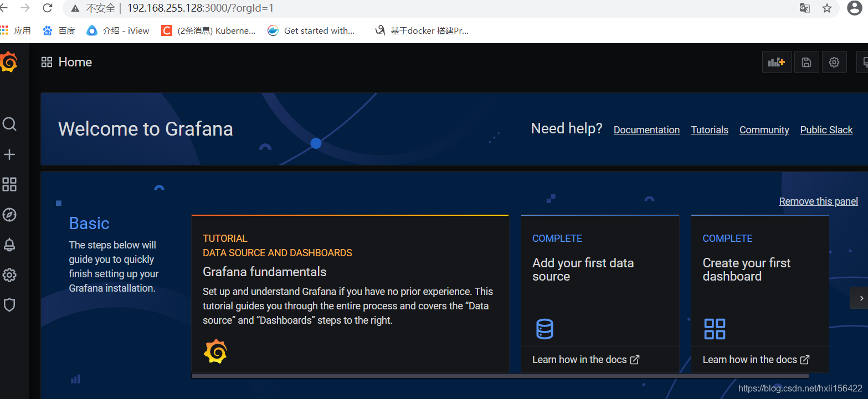Click the database icon in the data source card
Viewport: 868px width, 399px height.
click(545, 329)
